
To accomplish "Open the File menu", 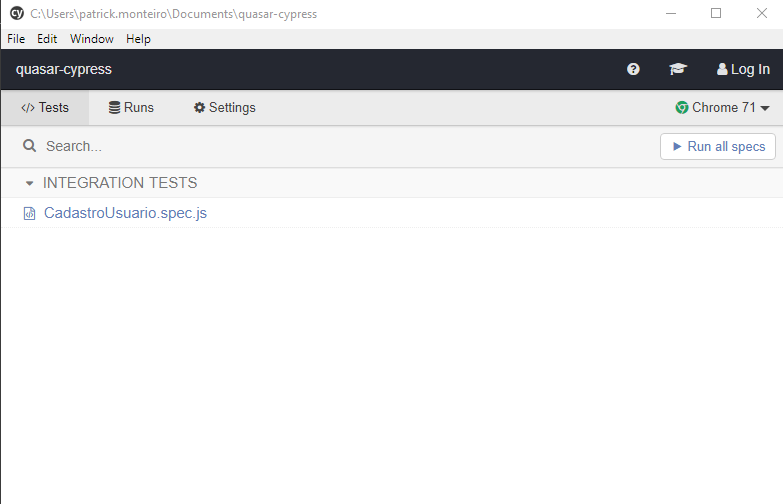I will click(x=16, y=39).
